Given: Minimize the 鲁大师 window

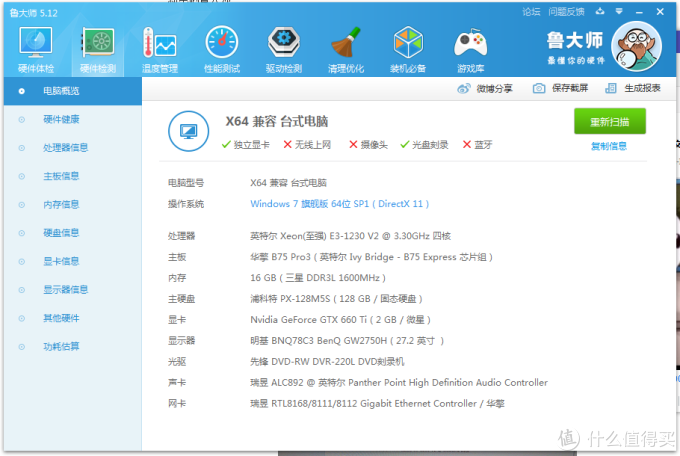Looking at the screenshot, I should point(639,12).
